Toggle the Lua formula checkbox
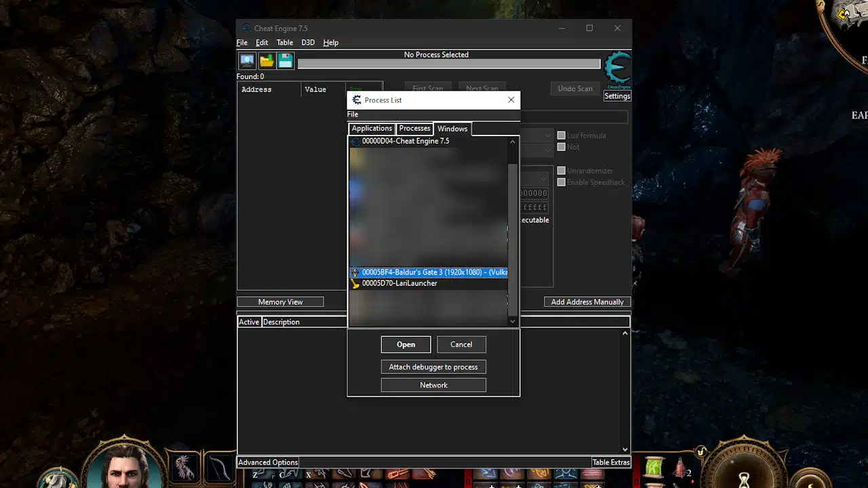 pos(561,136)
